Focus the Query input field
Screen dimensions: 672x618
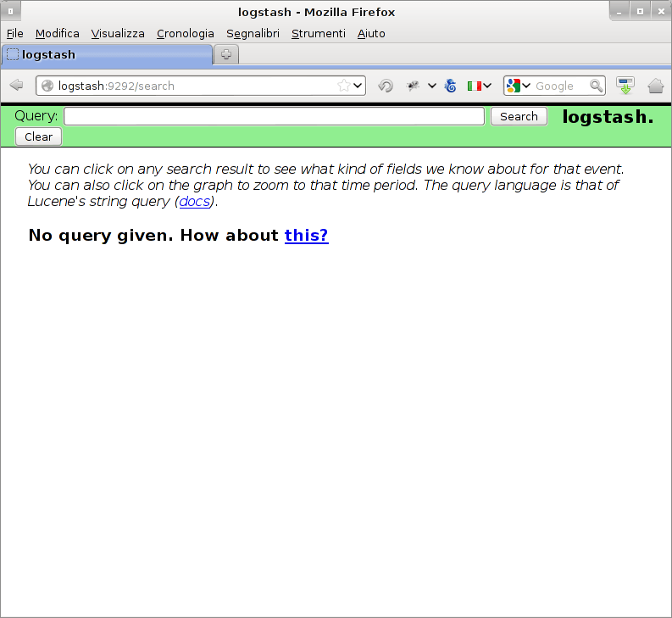click(x=275, y=116)
